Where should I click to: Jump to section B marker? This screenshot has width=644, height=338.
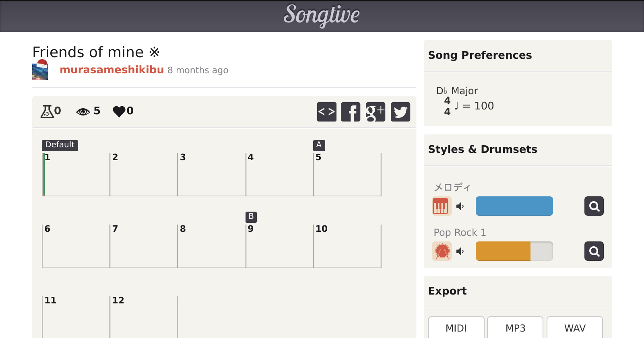tap(251, 217)
